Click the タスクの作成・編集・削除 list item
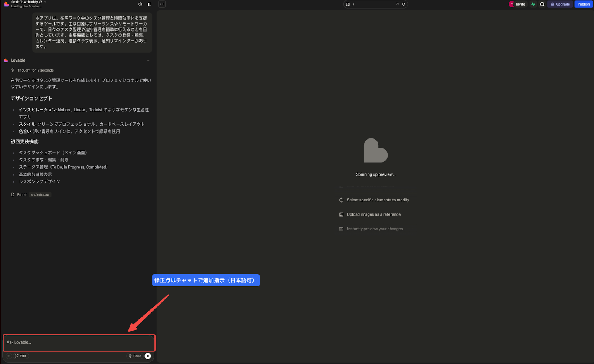 (x=43, y=160)
